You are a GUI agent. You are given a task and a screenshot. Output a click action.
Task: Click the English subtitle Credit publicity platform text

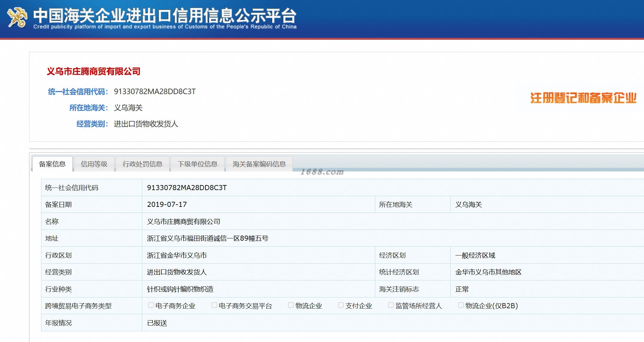[x=165, y=27]
